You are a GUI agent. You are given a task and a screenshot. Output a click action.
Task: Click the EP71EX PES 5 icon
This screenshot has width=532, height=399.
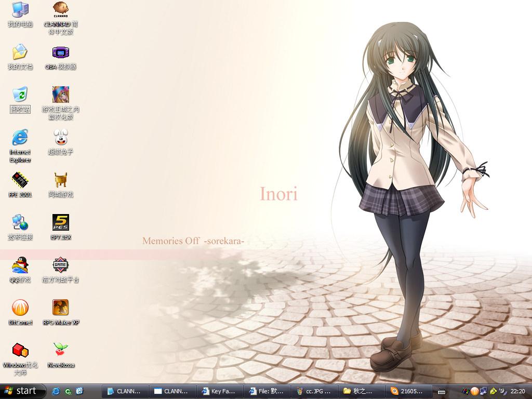click(61, 228)
